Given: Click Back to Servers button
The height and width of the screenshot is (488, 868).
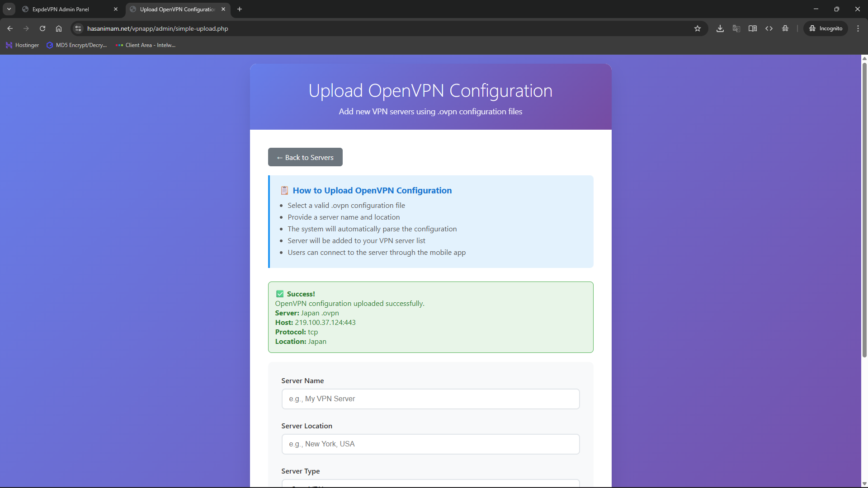Looking at the screenshot, I should point(305,157).
